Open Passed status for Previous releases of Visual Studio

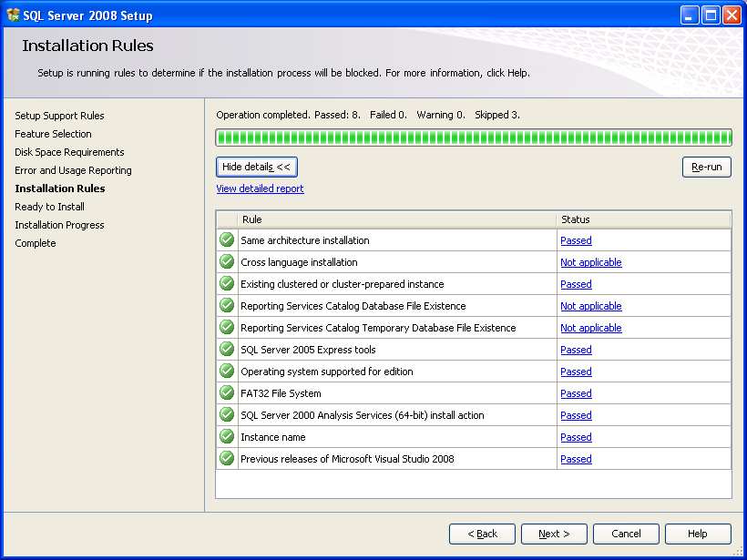coord(576,460)
